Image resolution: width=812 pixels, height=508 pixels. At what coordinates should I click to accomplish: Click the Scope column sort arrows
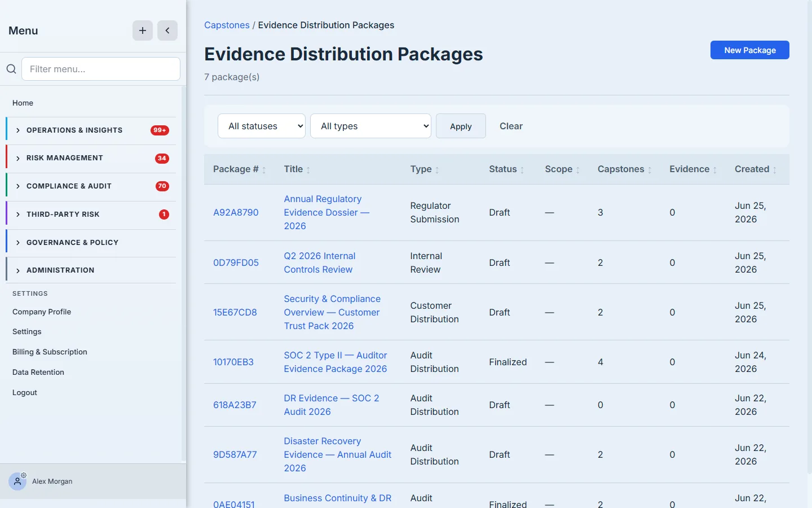(x=578, y=170)
